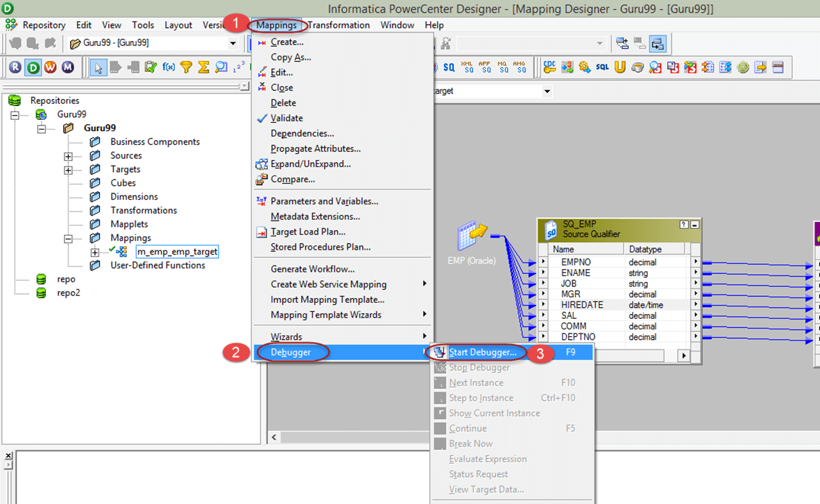Open the Transformation menu
The image size is (820, 504).
click(x=339, y=25)
